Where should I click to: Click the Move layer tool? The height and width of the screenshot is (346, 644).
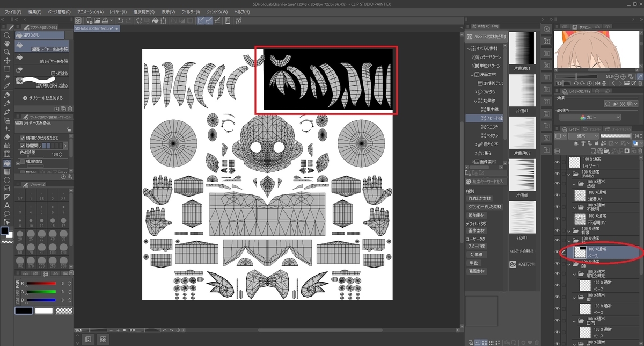pos(7,61)
